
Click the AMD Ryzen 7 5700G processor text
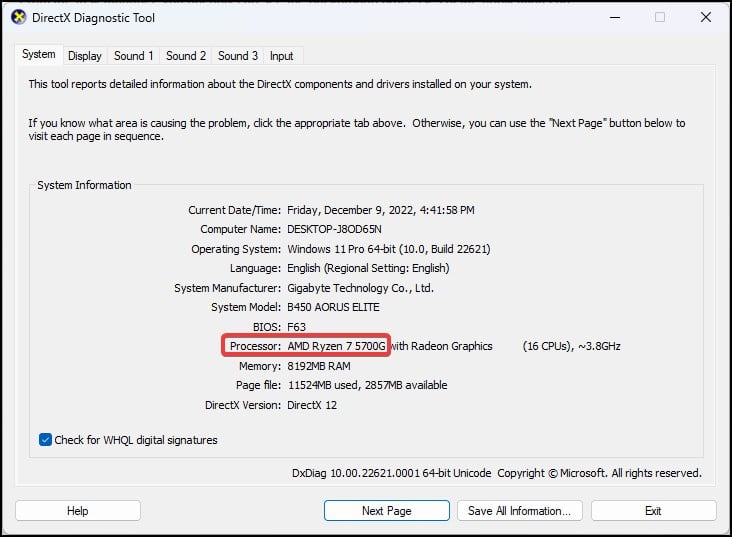[336, 346]
